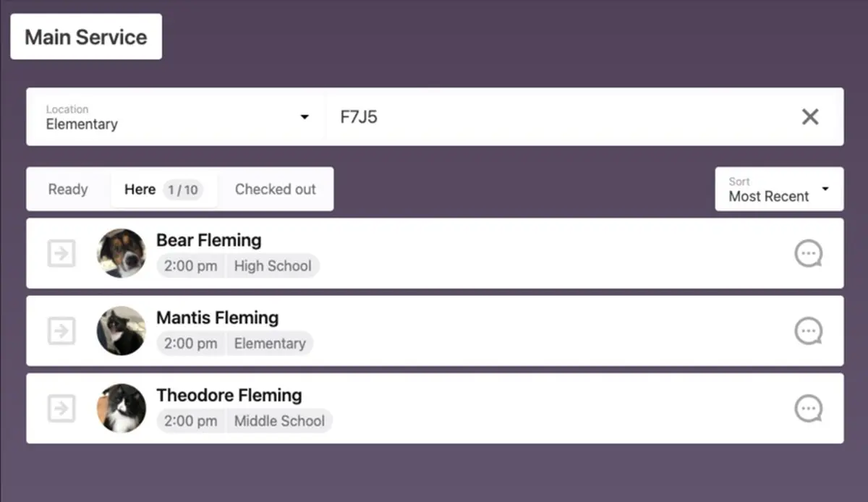Open the message bubble for Theodore Fleming
This screenshot has height=502, width=868.
pyautogui.click(x=809, y=409)
